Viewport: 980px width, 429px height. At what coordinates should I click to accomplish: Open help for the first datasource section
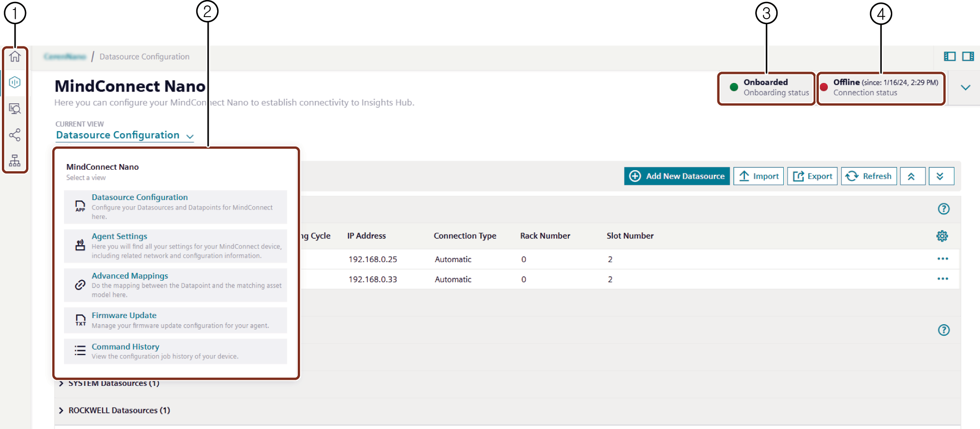tap(943, 209)
